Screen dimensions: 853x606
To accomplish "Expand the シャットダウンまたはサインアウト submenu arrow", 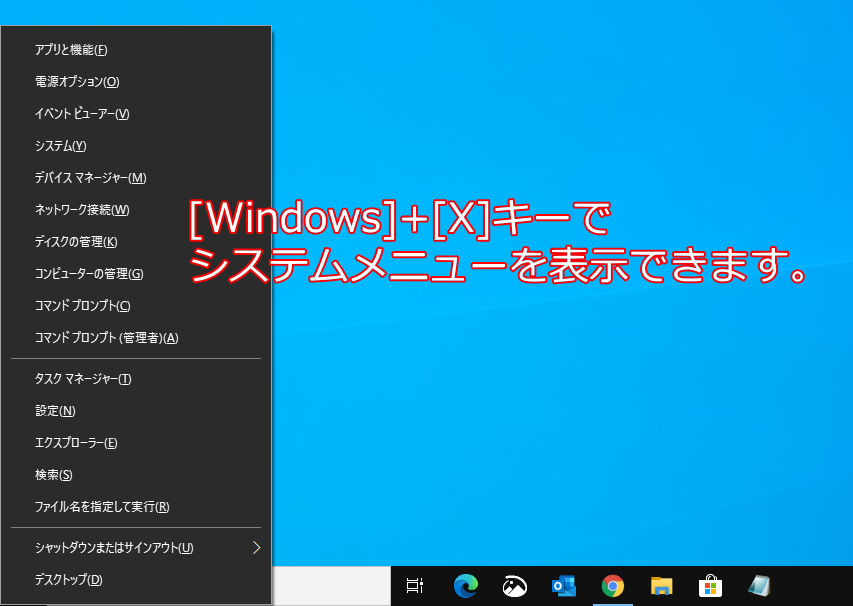I will (256, 547).
